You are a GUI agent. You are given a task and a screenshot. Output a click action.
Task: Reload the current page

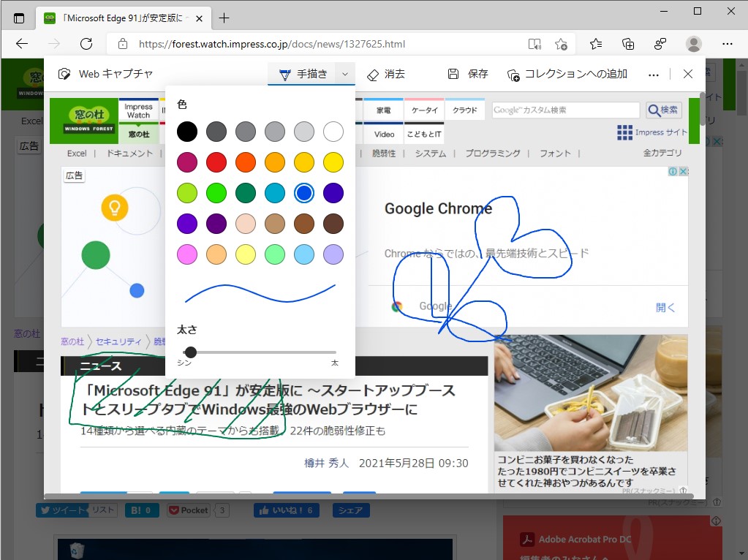86,43
